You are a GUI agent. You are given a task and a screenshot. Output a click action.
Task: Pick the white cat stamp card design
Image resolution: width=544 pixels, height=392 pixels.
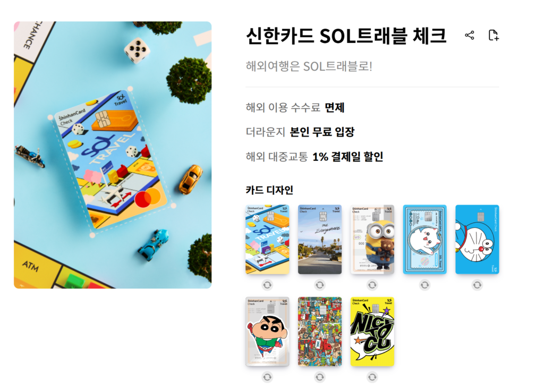coord(424,240)
